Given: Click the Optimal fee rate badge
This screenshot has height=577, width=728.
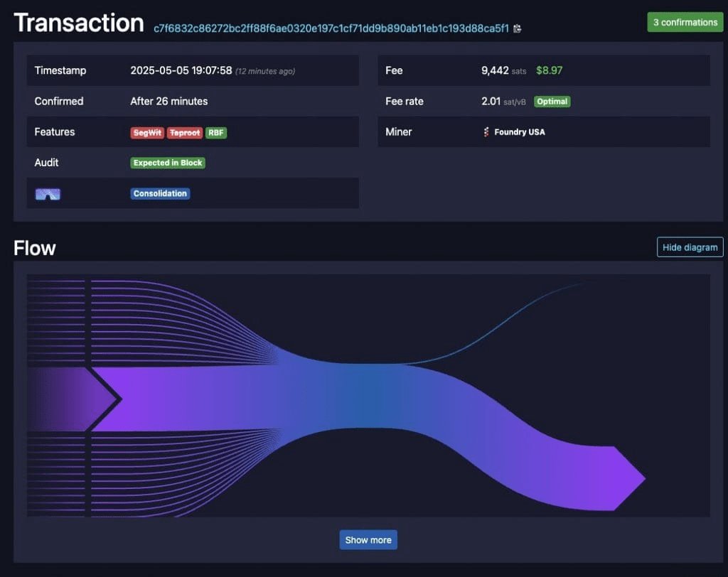Looking at the screenshot, I should coord(552,102).
